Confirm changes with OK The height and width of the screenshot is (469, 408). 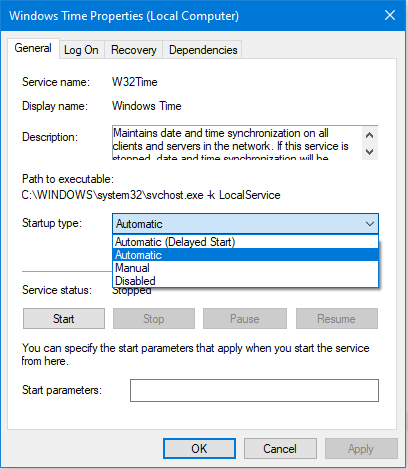[199, 449]
